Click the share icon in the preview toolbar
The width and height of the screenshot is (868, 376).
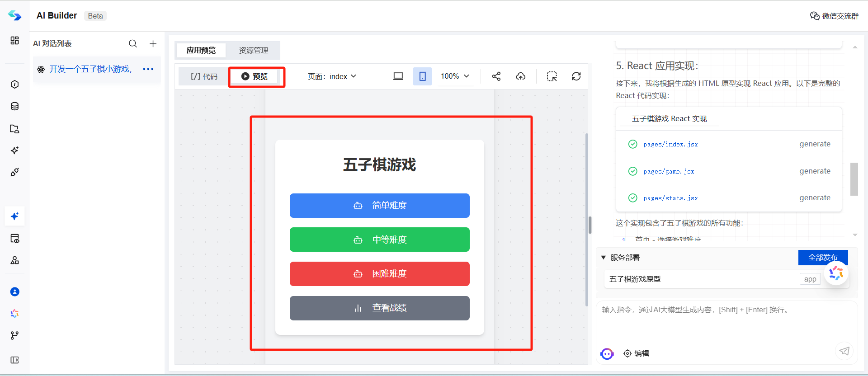tap(496, 76)
